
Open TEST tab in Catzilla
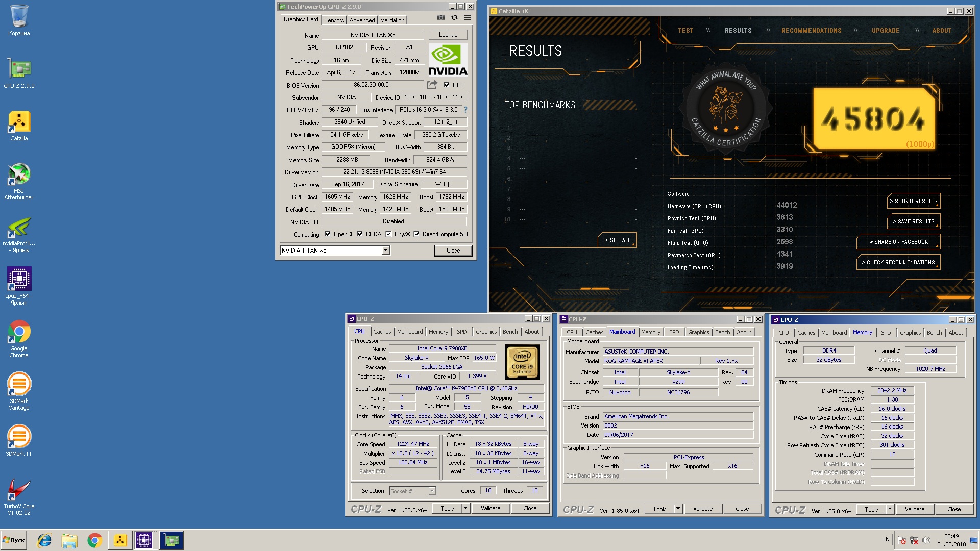(685, 31)
